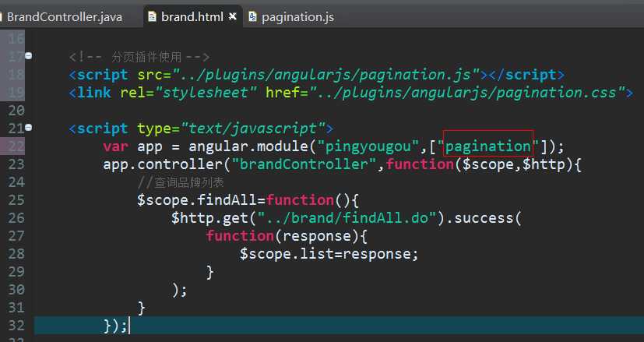644x342 pixels.
Task: Click the "brandController" string
Action: 304,164
